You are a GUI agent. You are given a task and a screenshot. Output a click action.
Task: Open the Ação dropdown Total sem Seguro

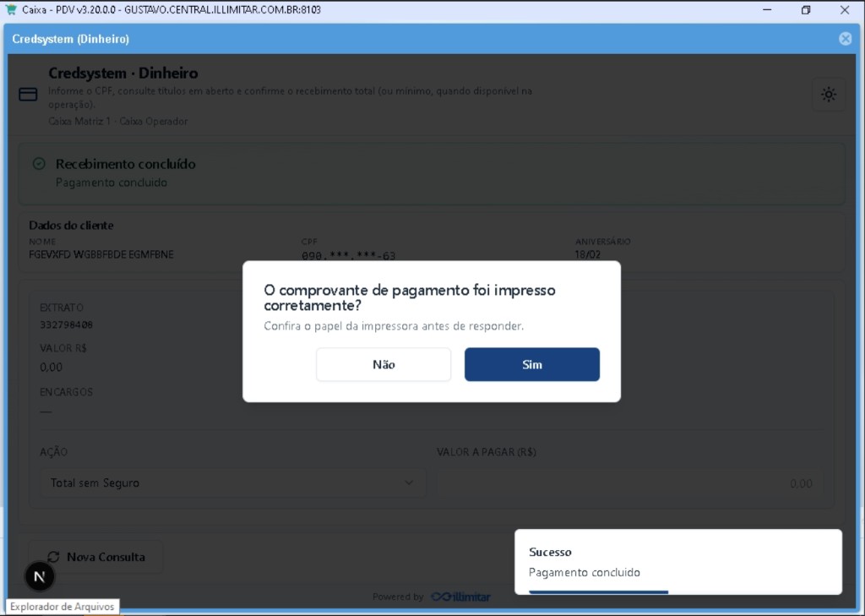pos(232,483)
